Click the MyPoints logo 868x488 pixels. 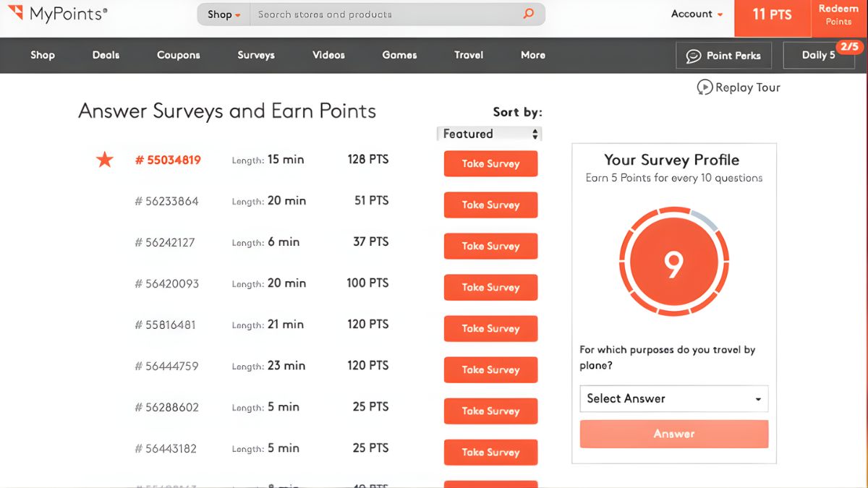58,14
